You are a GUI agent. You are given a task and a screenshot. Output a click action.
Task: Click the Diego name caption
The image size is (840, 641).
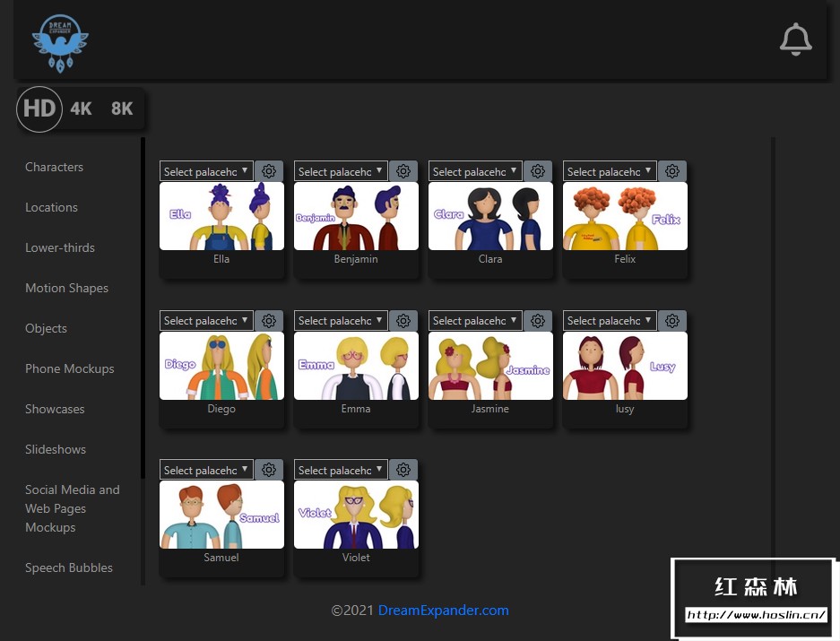tap(221, 409)
